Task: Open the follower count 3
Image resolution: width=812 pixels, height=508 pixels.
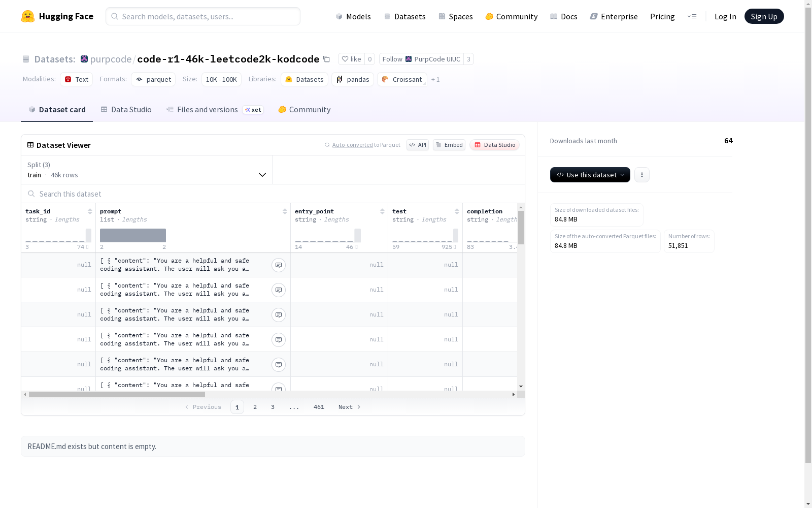Action: tap(468, 59)
